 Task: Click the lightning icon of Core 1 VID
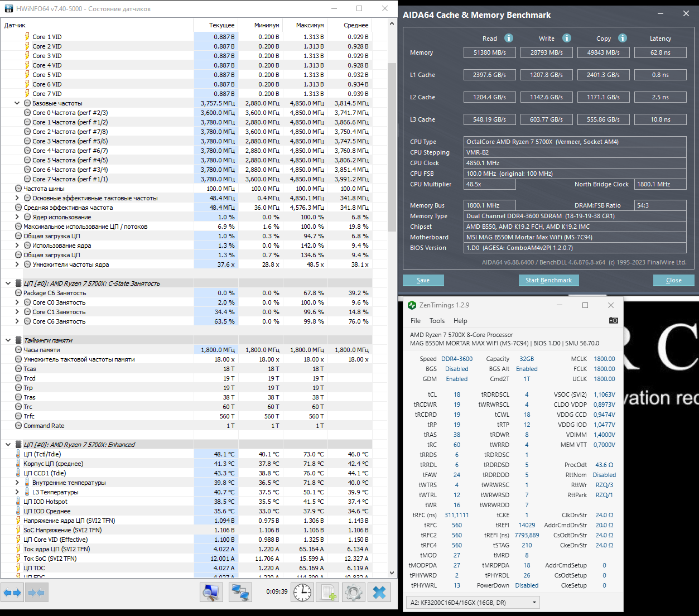(x=27, y=37)
